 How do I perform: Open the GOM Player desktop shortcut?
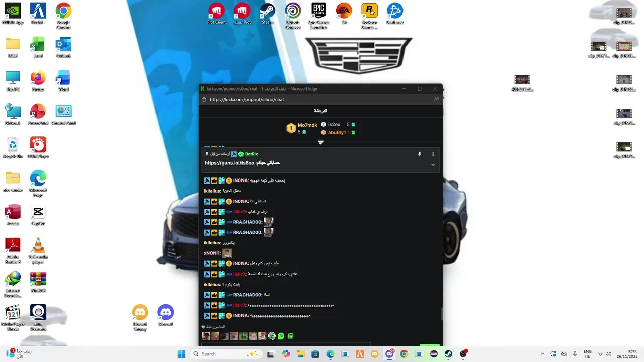(38, 148)
